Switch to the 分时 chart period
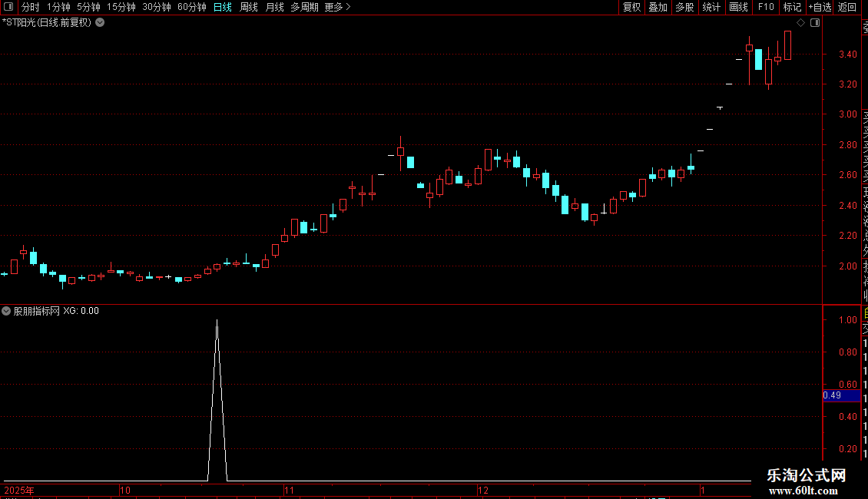Screen dimensions: 868x499 coord(31,7)
